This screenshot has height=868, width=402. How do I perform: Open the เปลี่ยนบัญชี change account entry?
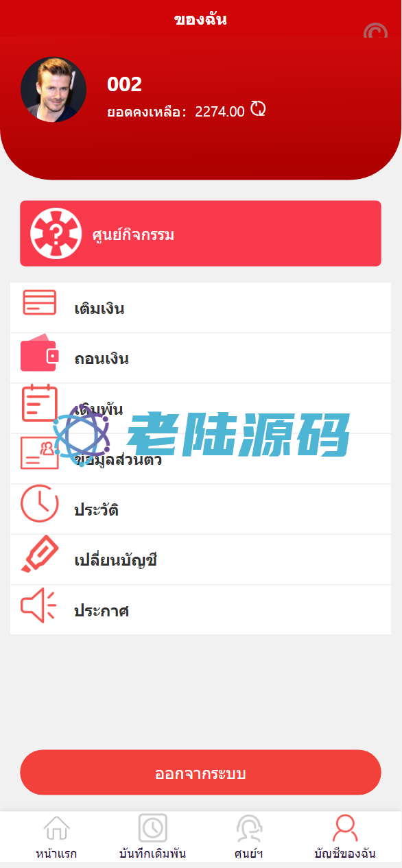(200, 560)
